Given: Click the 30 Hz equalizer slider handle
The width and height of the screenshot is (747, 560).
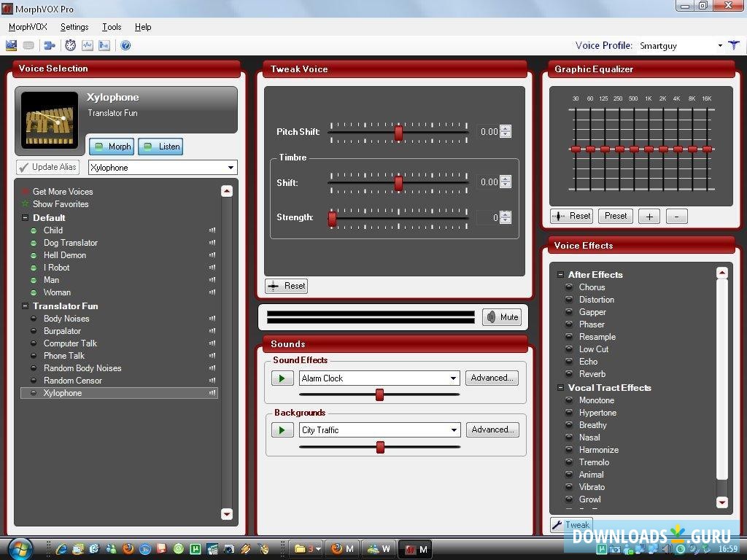Looking at the screenshot, I should pos(576,149).
